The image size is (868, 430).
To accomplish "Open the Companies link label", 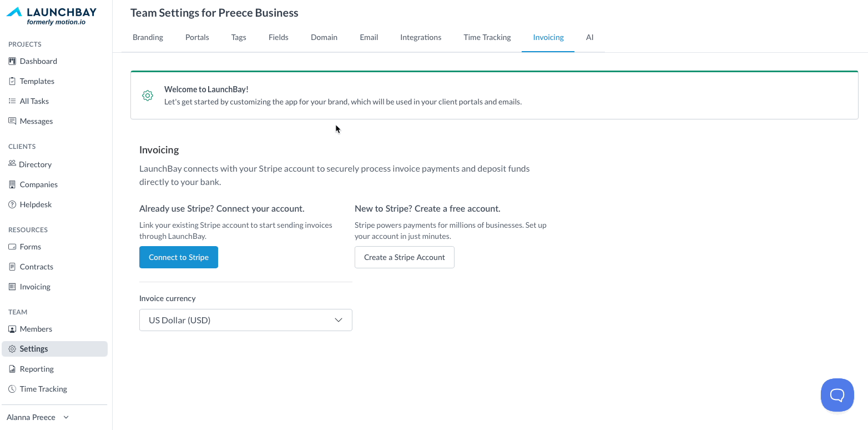I will pyautogui.click(x=39, y=184).
